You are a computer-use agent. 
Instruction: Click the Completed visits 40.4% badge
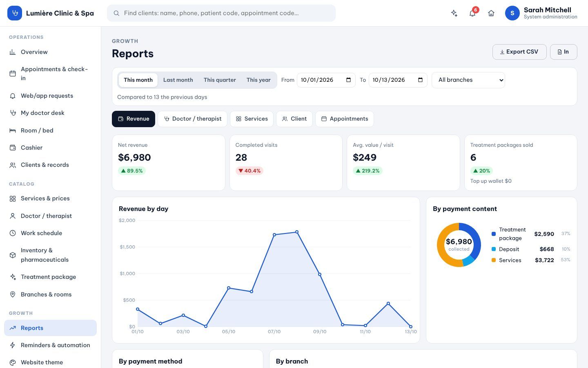[249, 171]
